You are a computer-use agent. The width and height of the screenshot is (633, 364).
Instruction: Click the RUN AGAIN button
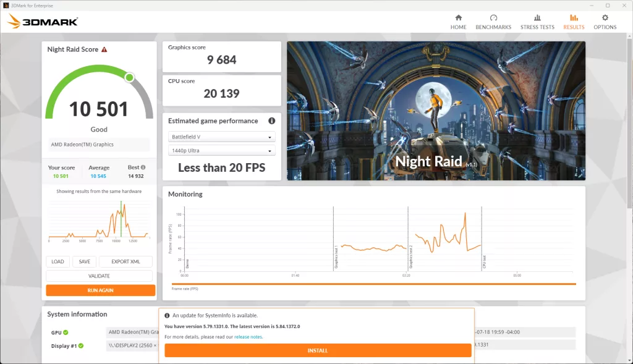coord(101,290)
